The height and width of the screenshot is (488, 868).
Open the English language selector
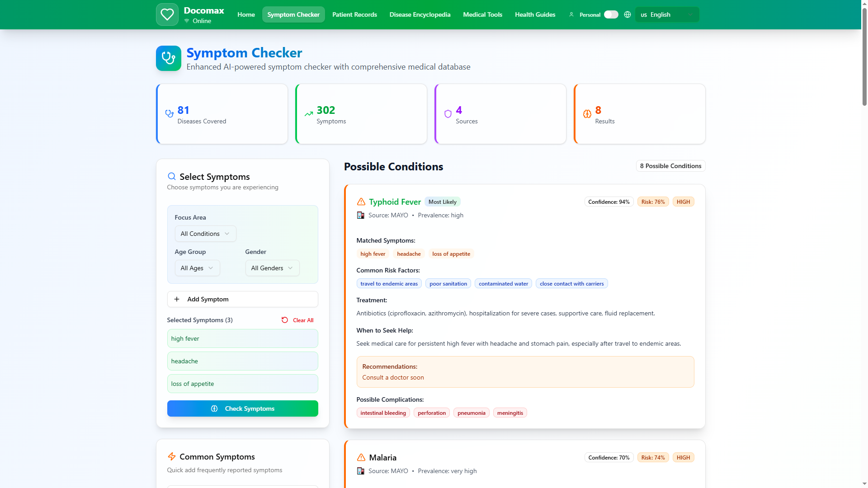pos(667,14)
